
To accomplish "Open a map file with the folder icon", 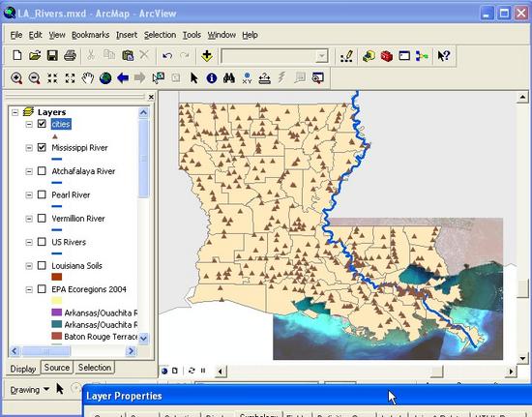I will click(x=35, y=55).
